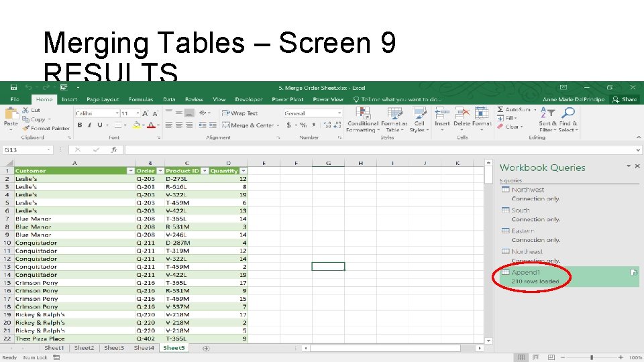Screen dimensions: 644x362
Task: Toggle Bold formatting
Action: (80, 125)
